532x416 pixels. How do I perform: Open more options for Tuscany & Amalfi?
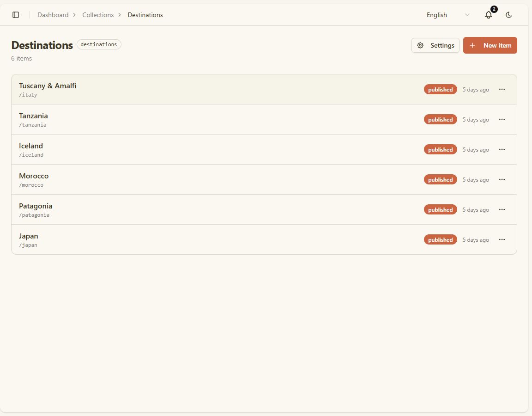502,89
